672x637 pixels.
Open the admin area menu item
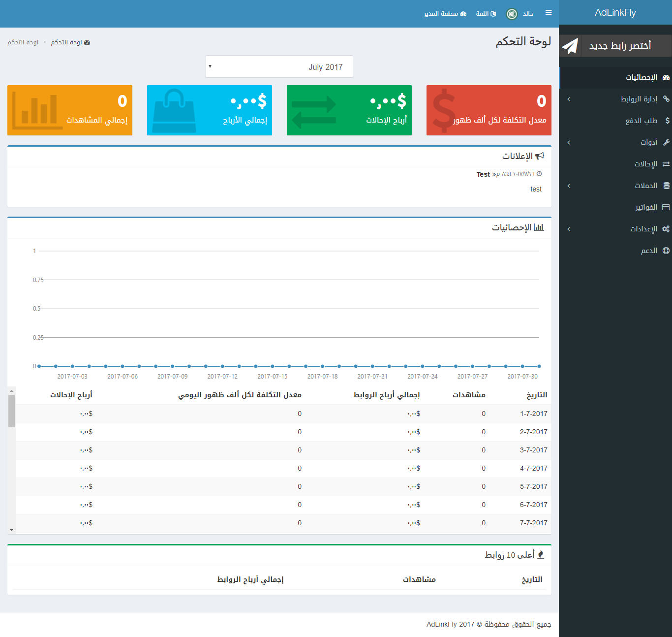pyautogui.click(x=445, y=14)
